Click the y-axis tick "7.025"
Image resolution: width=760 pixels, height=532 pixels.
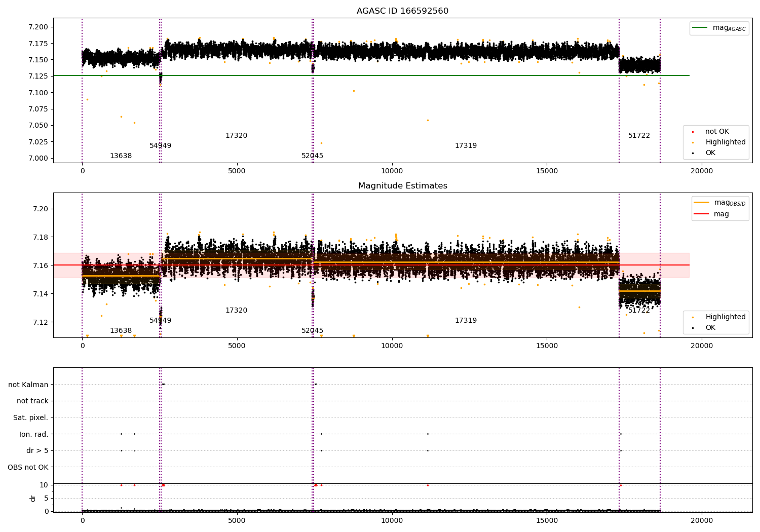click(x=39, y=142)
